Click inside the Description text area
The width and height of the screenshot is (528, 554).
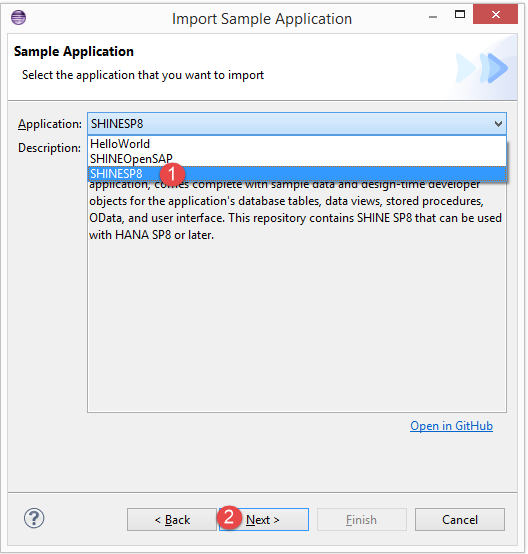pyautogui.click(x=297, y=318)
